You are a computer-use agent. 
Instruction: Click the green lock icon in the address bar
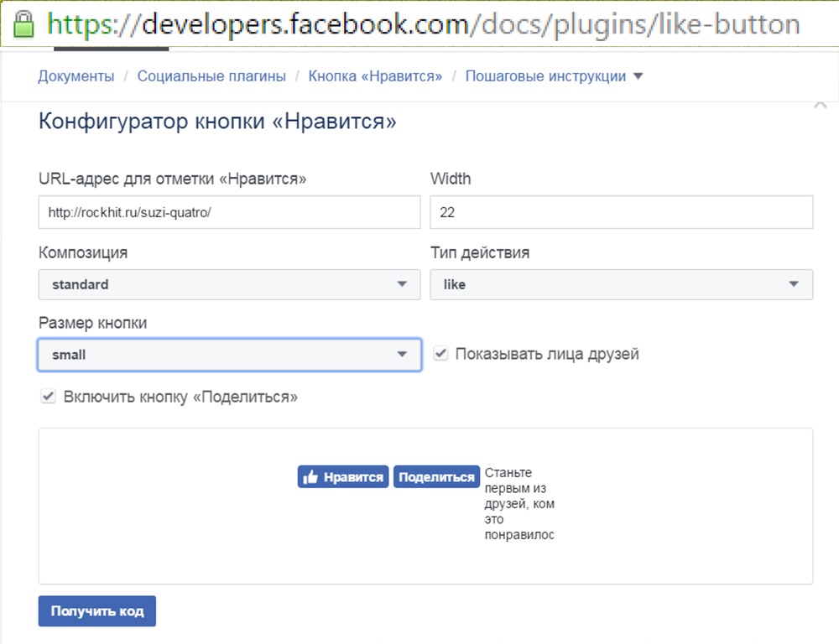coord(22,23)
